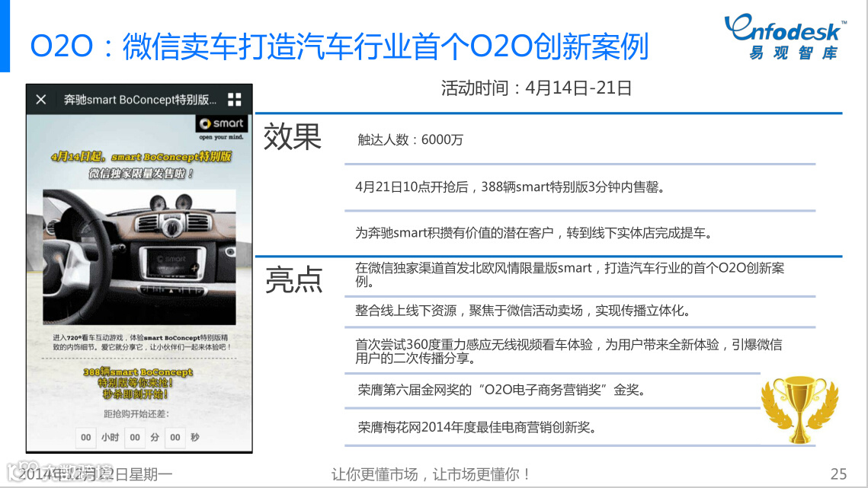Click the minutes countdown box before 分
This screenshot has width=868, height=488.
coord(135,437)
